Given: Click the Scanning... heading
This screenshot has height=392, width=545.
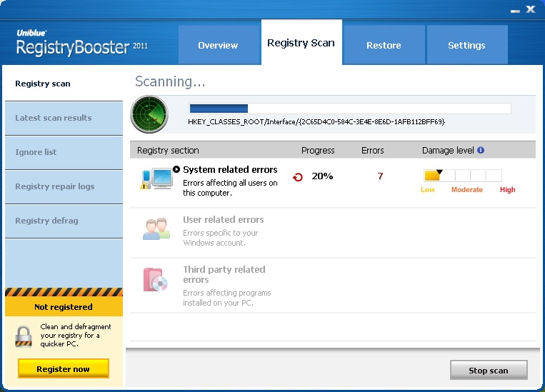Looking at the screenshot, I should click(170, 81).
